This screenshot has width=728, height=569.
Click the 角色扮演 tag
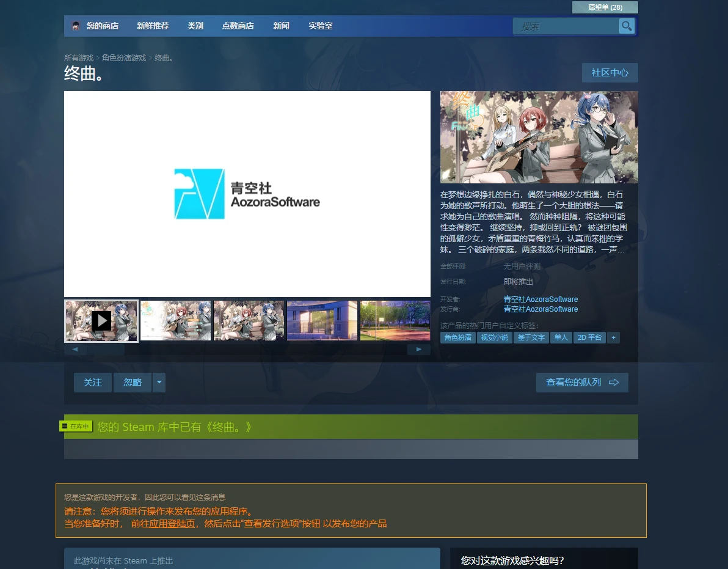[x=458, y=338]
